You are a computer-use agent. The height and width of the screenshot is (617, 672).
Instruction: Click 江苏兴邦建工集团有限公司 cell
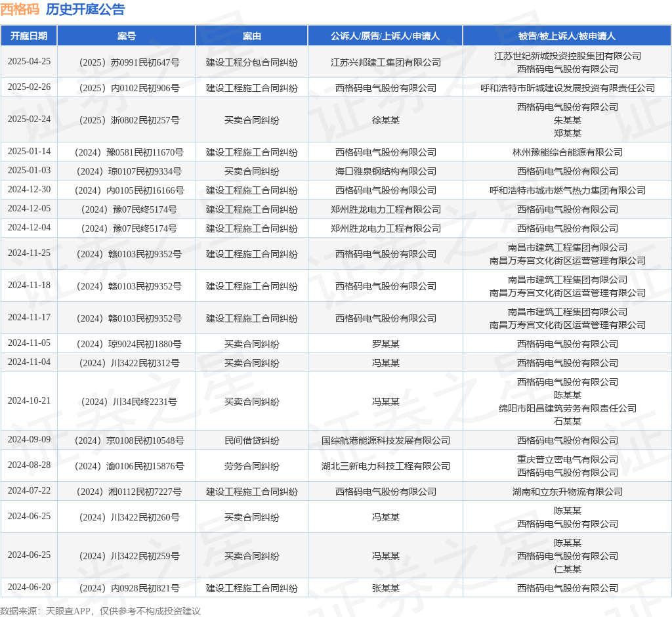coord(385,62)
